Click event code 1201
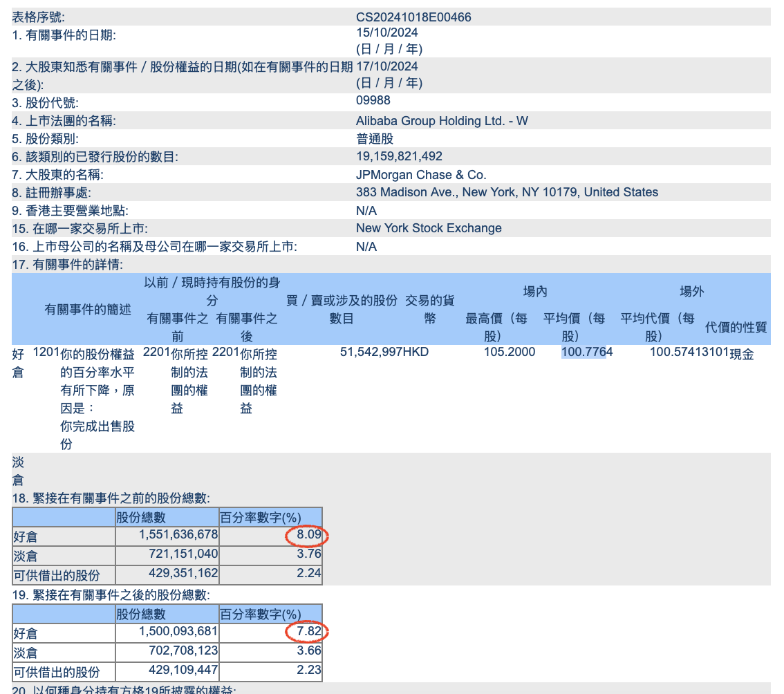The height and width of the screenshot is (694, 784). [x=46, y=352]
